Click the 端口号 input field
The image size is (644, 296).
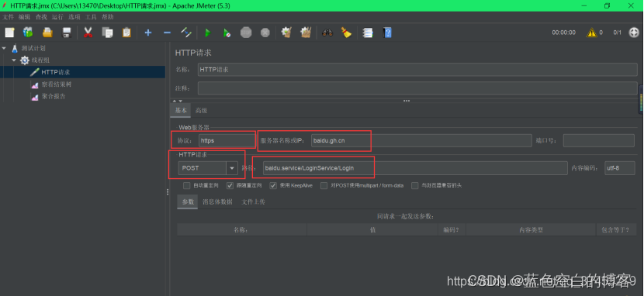pos(599,140)
